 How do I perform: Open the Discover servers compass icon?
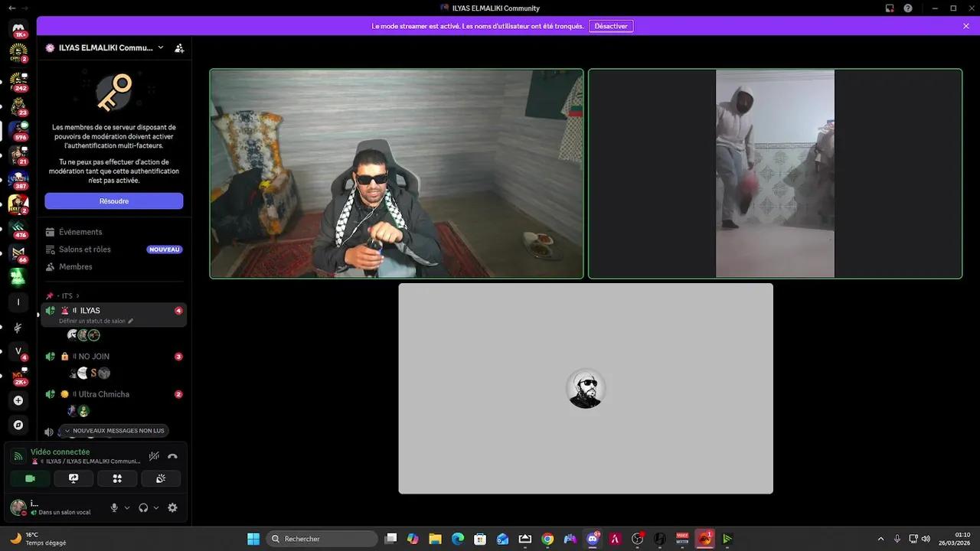[x=18, y=425]
